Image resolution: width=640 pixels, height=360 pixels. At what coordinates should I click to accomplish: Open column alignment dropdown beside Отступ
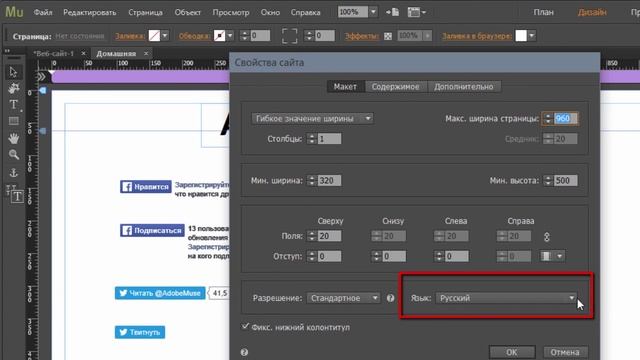tap(553, 256)
